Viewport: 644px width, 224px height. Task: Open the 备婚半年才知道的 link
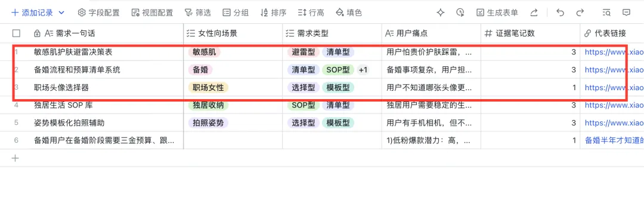pos(614,140)
